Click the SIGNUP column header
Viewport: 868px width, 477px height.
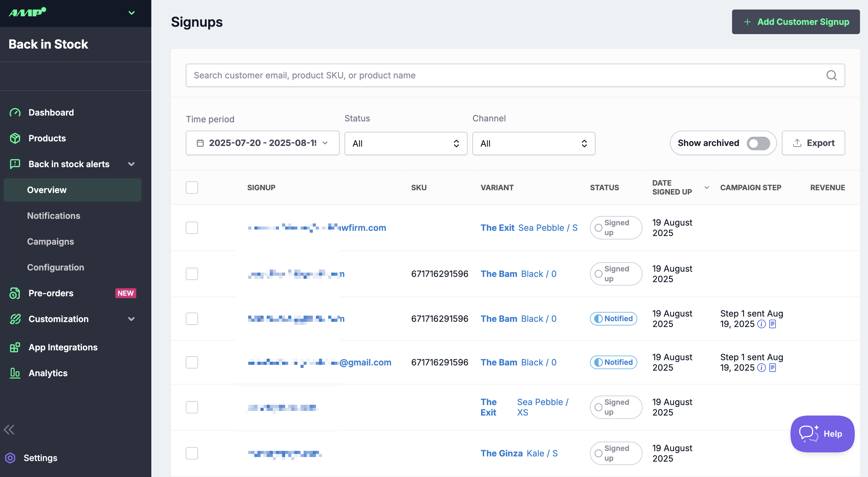pos(261,187)
